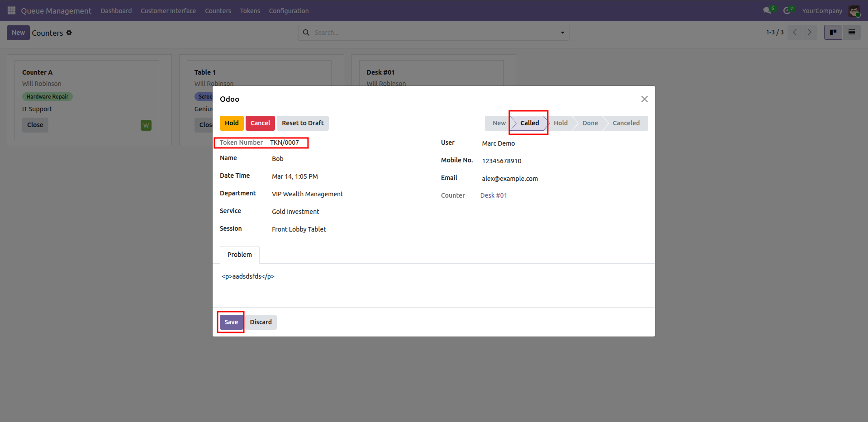The height and width of the screenshot is (422, 868).
Task: Go to next page arrow
Action: coord(810,32)
